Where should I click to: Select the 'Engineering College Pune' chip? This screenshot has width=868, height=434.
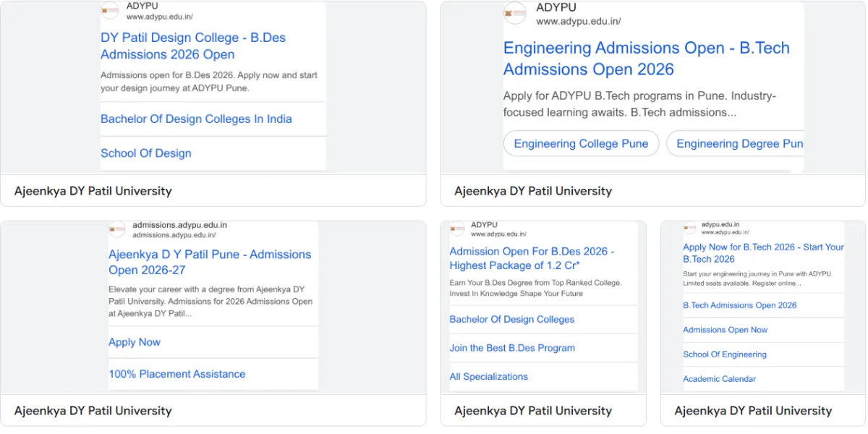[x=581, y=144]
